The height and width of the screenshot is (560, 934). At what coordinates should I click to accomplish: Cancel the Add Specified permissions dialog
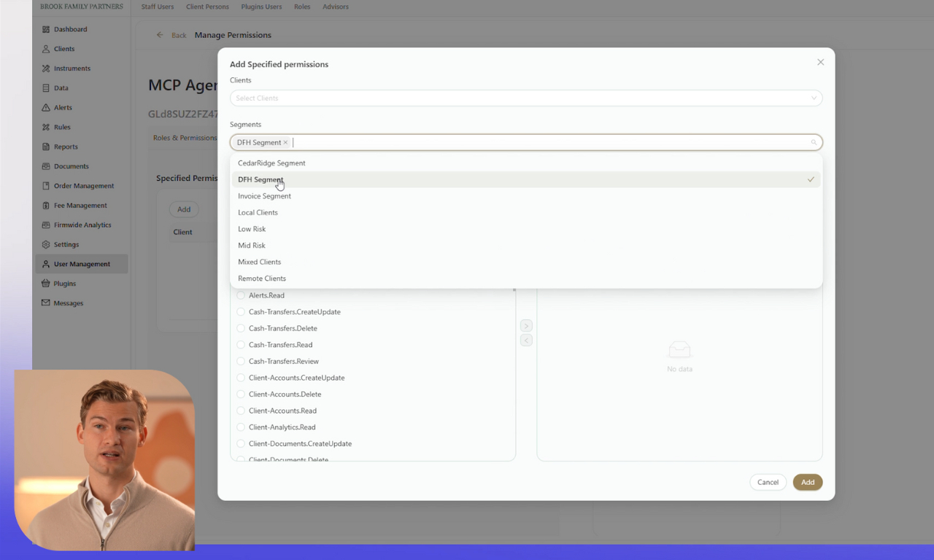coord(768,482)
